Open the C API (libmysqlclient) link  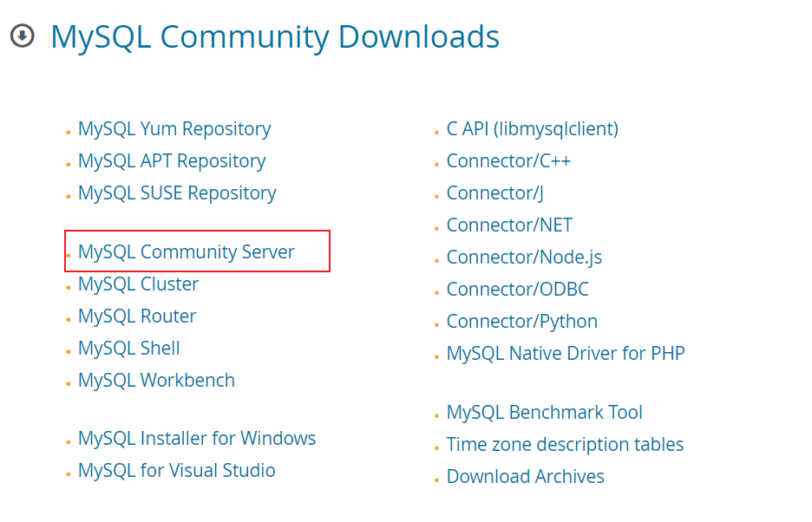[x=533, y=129]
